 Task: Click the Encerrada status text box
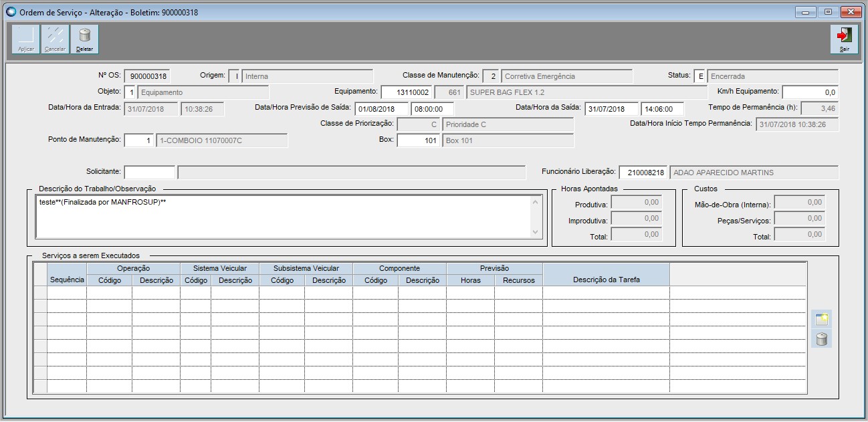[x=773, y=76]
